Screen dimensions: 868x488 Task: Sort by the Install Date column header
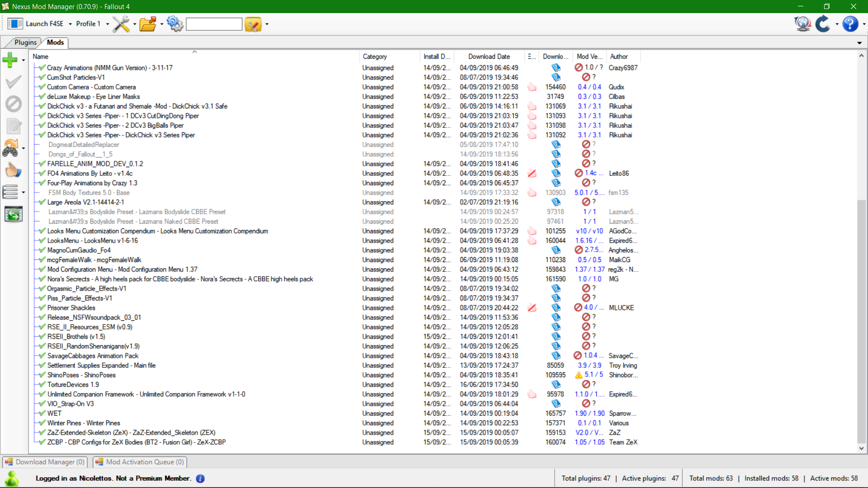437,56
